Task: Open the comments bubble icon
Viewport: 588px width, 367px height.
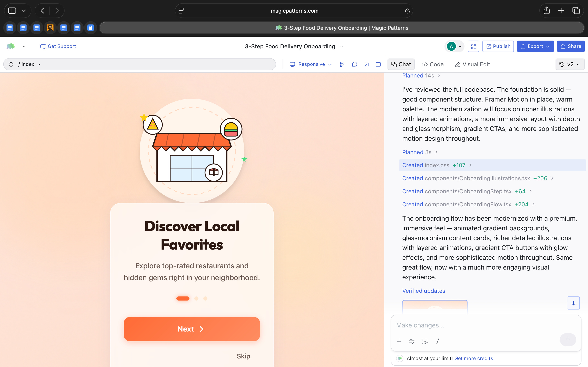Action: 354,64
